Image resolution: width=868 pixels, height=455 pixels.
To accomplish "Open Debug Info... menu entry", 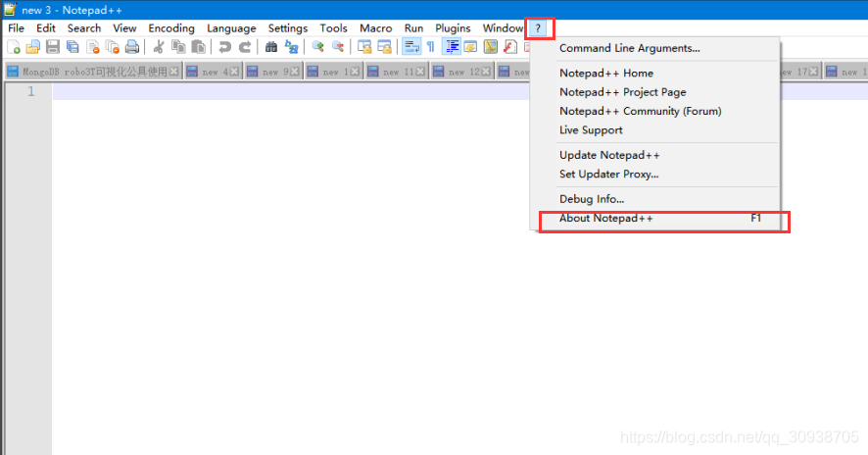I will click(654, 199).
